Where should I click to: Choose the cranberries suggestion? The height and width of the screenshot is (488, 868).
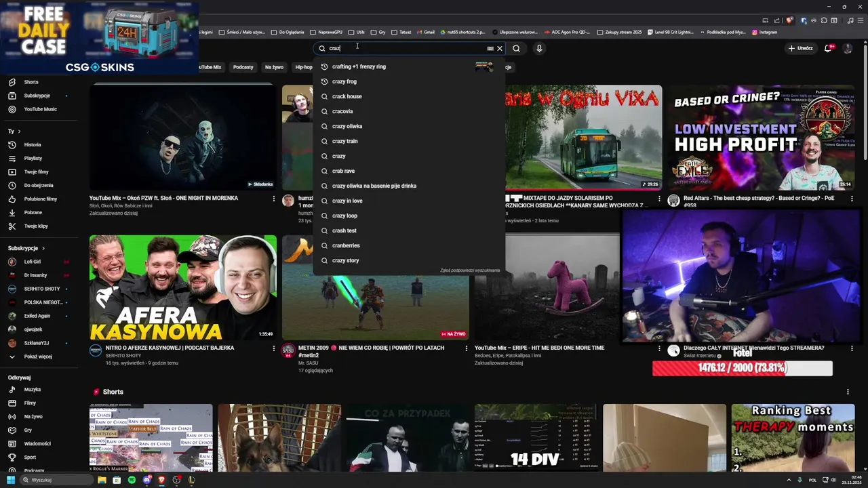click(409, 245)
